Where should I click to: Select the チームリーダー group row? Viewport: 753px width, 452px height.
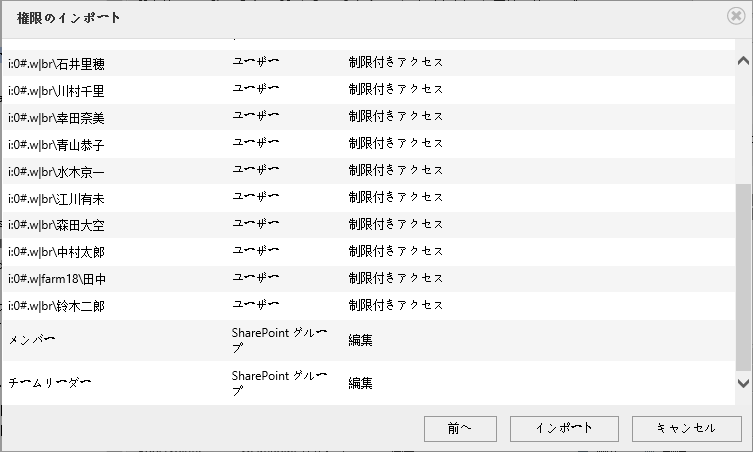[x=369, y=383]
